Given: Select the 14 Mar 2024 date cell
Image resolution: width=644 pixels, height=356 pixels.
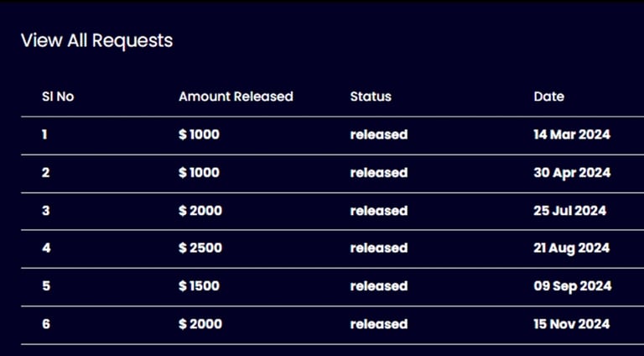Looking at the screenshot, I should pyautogui.click(x=572, y=134).
